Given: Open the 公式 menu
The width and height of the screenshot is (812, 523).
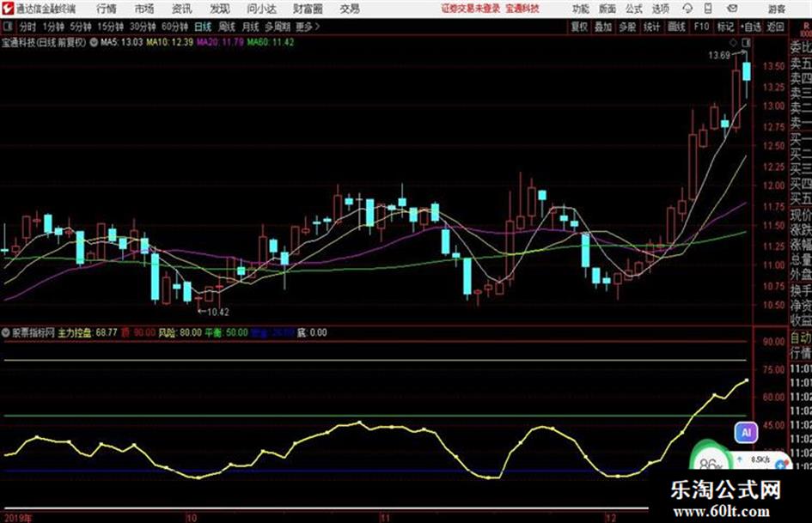Looking at the screenshot, I should [634, 9].
